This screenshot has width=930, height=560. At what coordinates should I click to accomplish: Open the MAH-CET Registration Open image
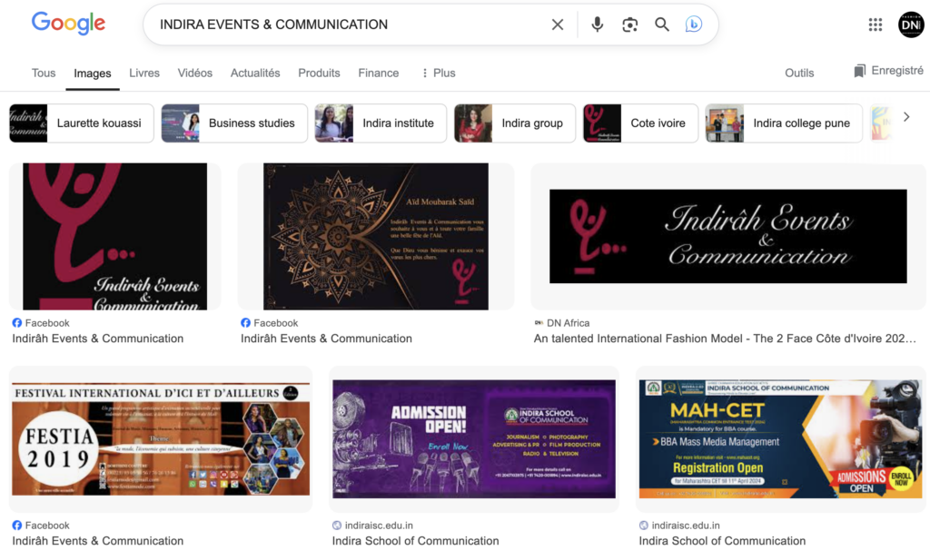coord(780,439)
